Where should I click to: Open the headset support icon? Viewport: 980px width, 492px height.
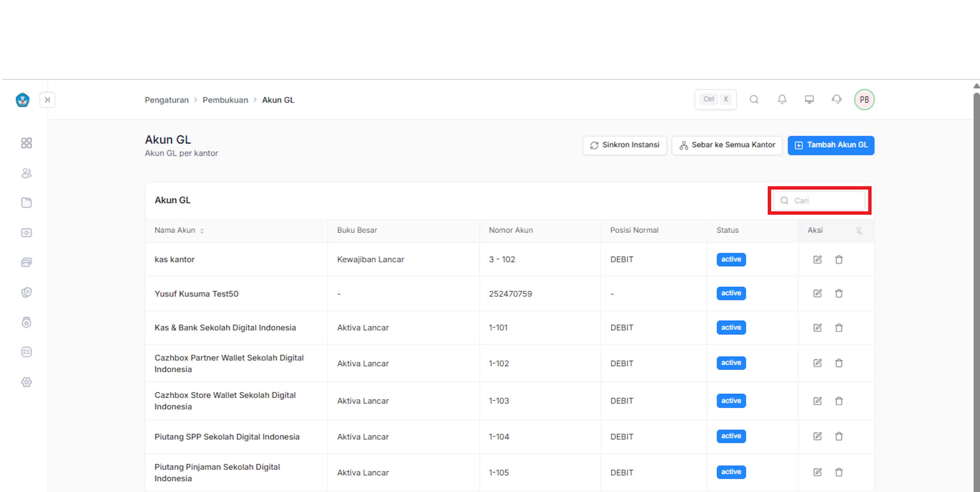tap(837, 99)
